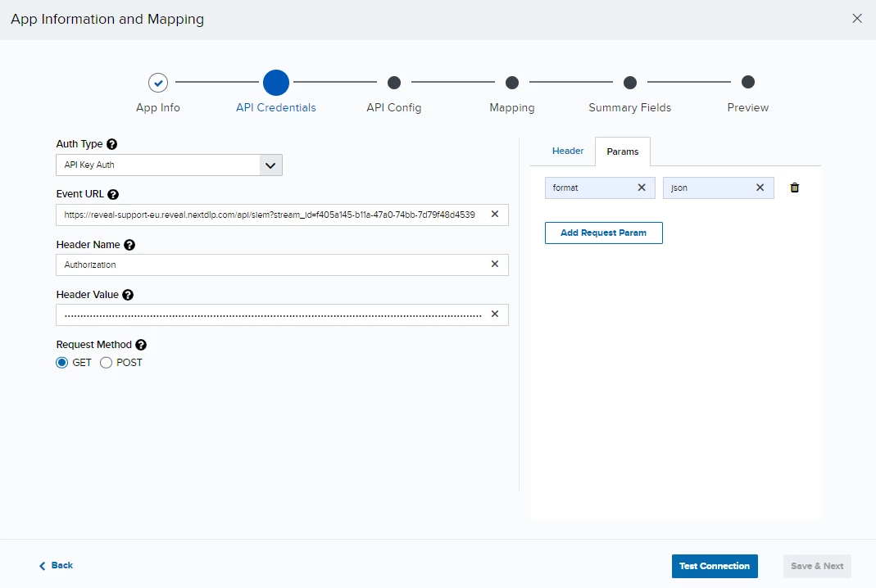The width and height of the screenshot is (876, 588).
Task: Clear the Event URL field
Action: pyautogui.click(x=494, y=214)
